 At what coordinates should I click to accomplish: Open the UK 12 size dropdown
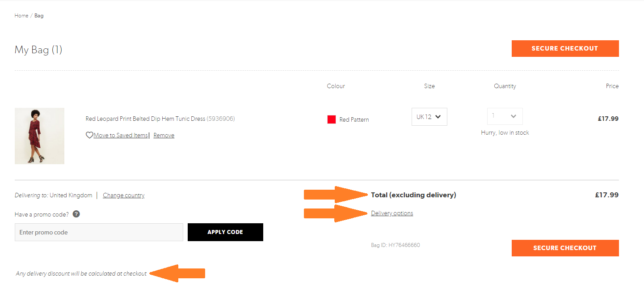(x=429, y=117)
